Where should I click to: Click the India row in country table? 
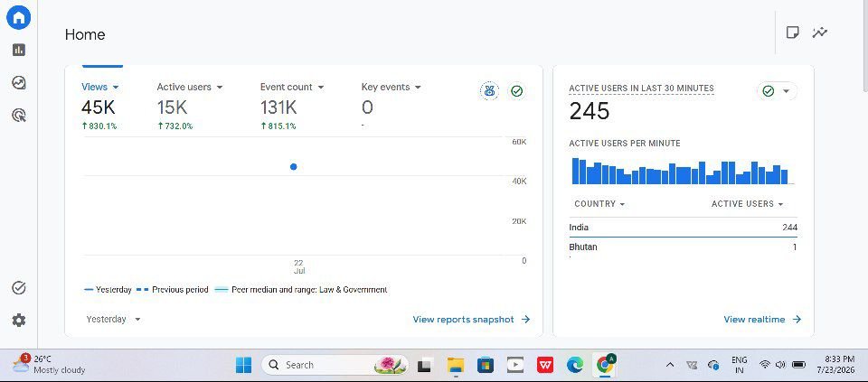(684, 228)
